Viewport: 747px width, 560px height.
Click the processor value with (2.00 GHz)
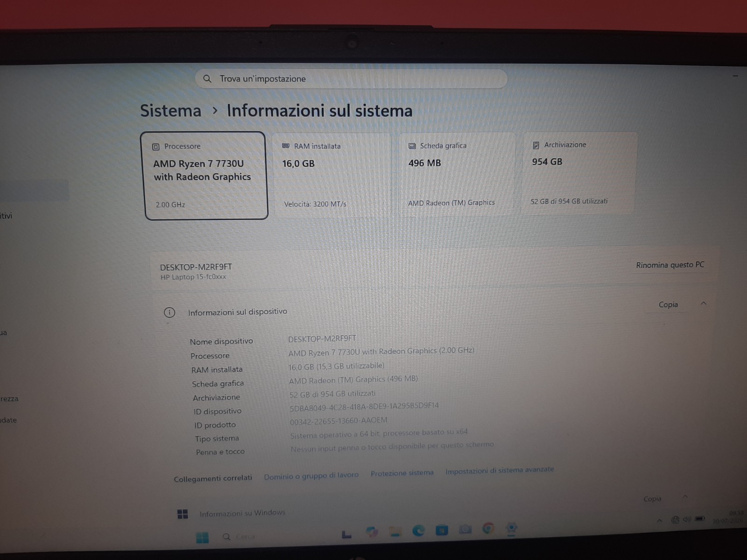tap(381, 351)
